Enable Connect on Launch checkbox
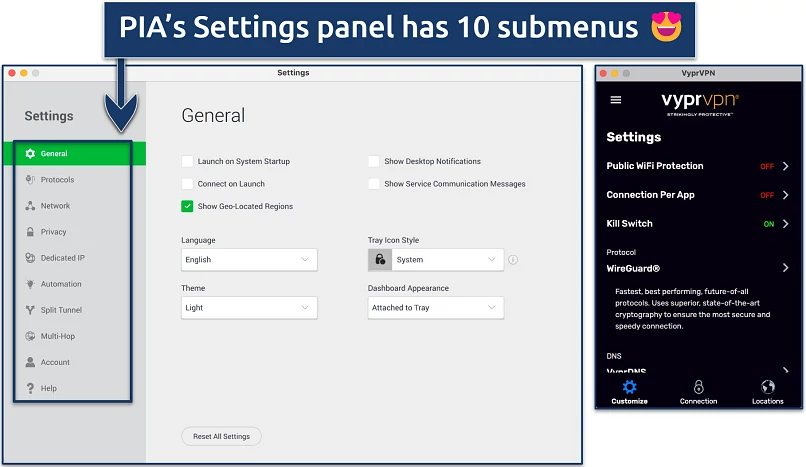The height and width of the screenshot is (467, 806). pos(187,184)
